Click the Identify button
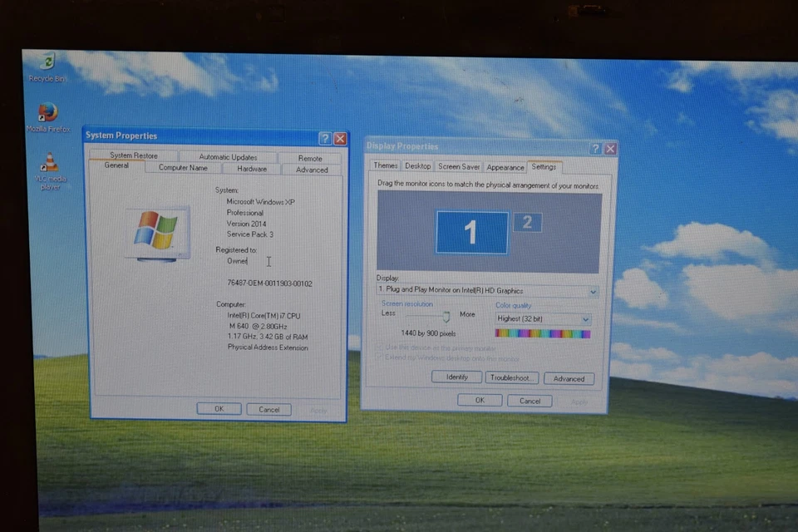The width and height of the screenshot is (798, 532). pyautogui.click(x=456, y=377)
